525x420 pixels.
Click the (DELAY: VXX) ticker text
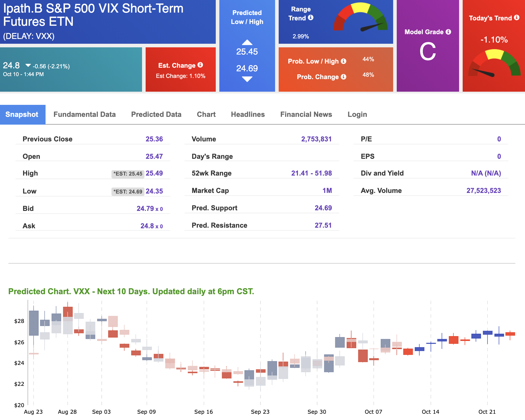[x=29, y=36]
